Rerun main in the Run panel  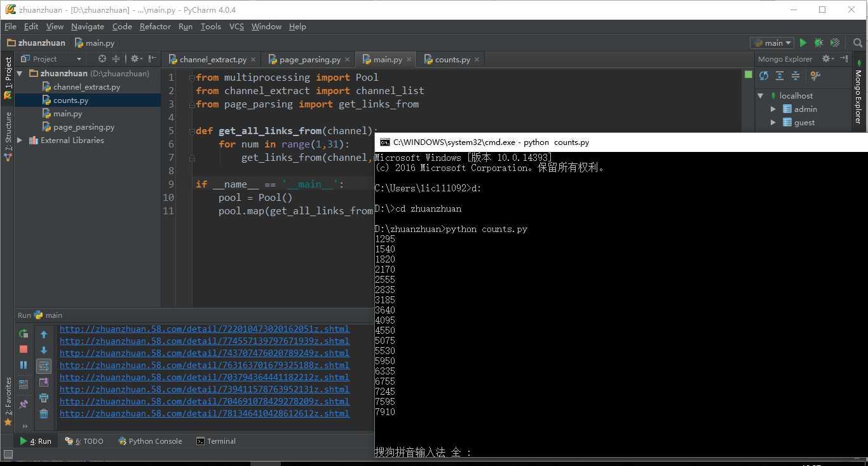pyautogui.click(x=24, y=333)
